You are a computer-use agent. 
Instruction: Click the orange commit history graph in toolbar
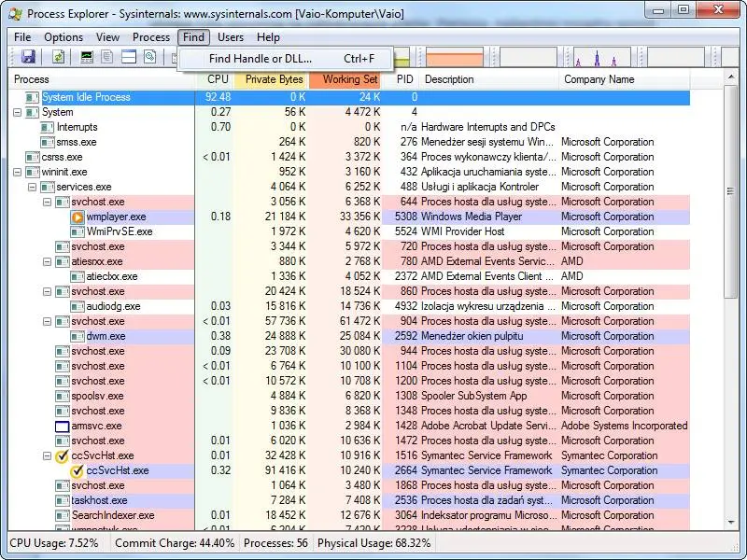455,58
